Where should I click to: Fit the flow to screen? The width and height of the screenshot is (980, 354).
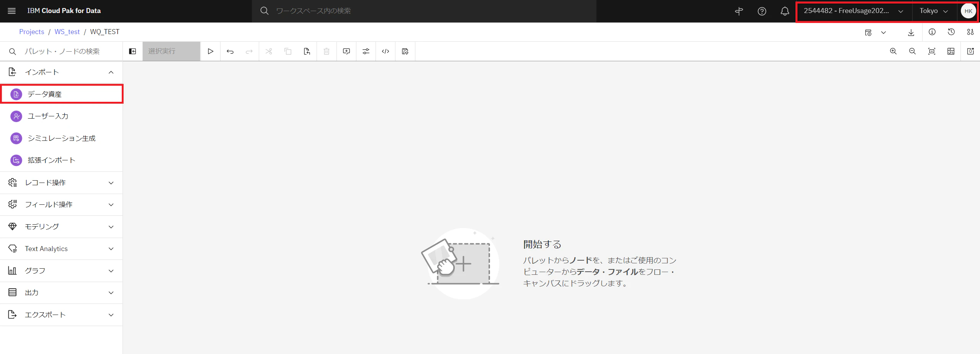click(932, 51)
